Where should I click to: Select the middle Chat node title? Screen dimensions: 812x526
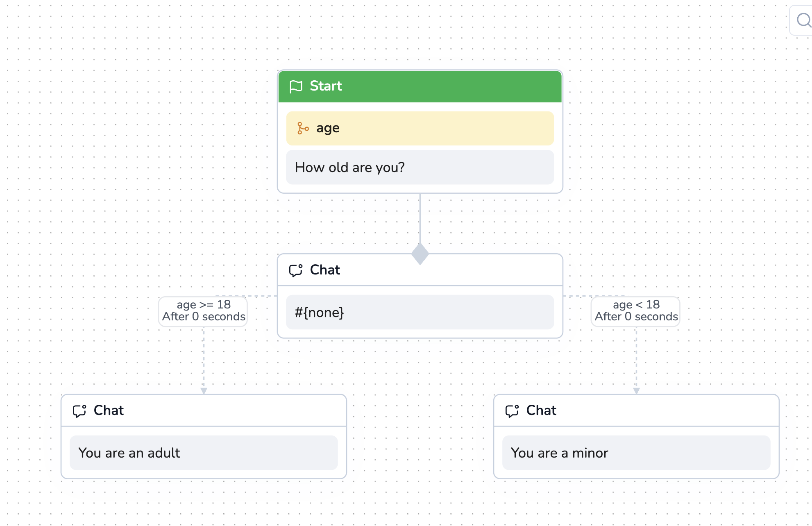[325, 270]
